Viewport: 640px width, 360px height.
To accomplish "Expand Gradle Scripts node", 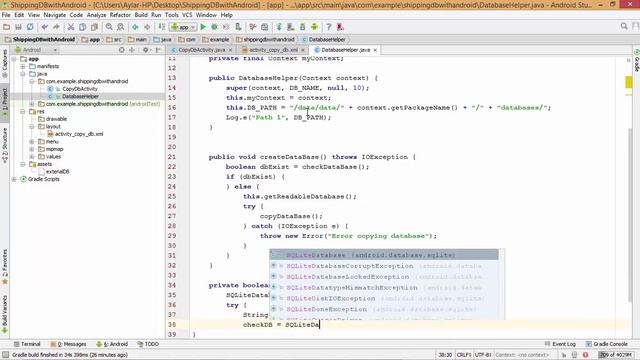I will point(14,179).
